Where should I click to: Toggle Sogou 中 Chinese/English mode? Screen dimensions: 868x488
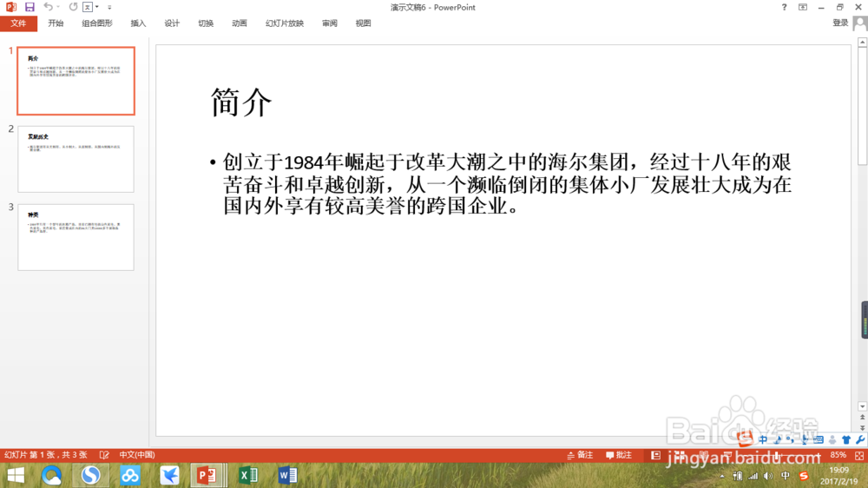[x=763, y=440]
